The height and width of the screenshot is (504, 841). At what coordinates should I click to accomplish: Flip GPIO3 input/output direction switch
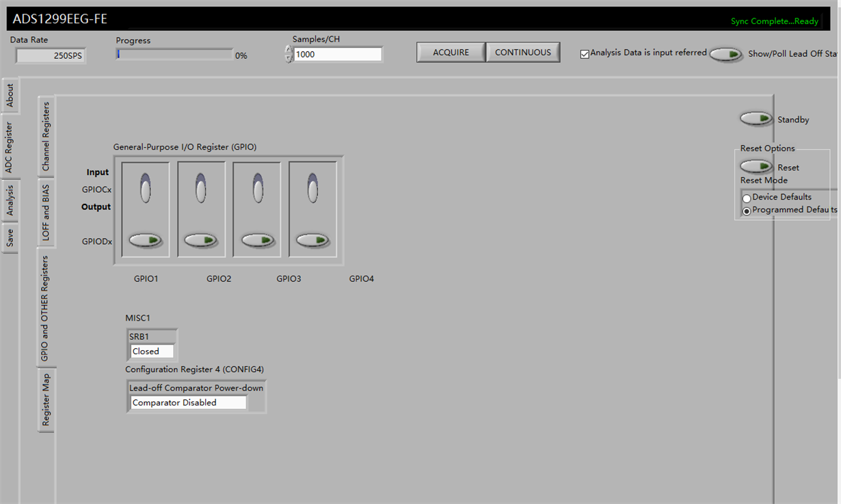pos(258,188)
